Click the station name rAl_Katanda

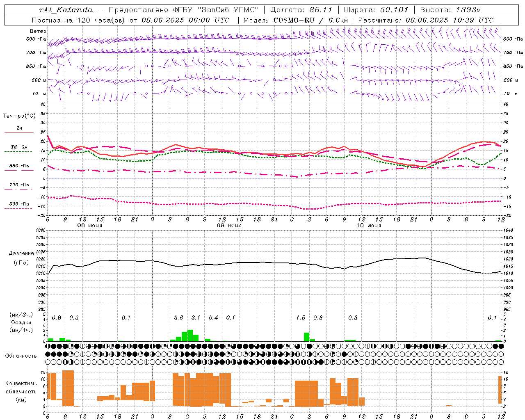[x=66, y=10]
